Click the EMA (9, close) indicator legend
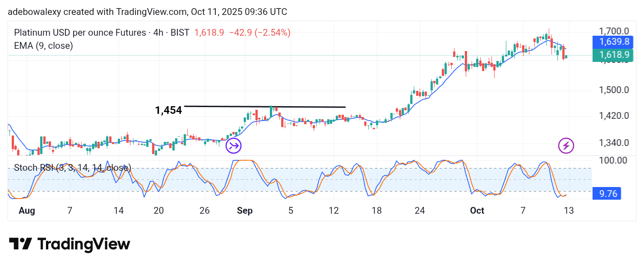 (43, 46)
